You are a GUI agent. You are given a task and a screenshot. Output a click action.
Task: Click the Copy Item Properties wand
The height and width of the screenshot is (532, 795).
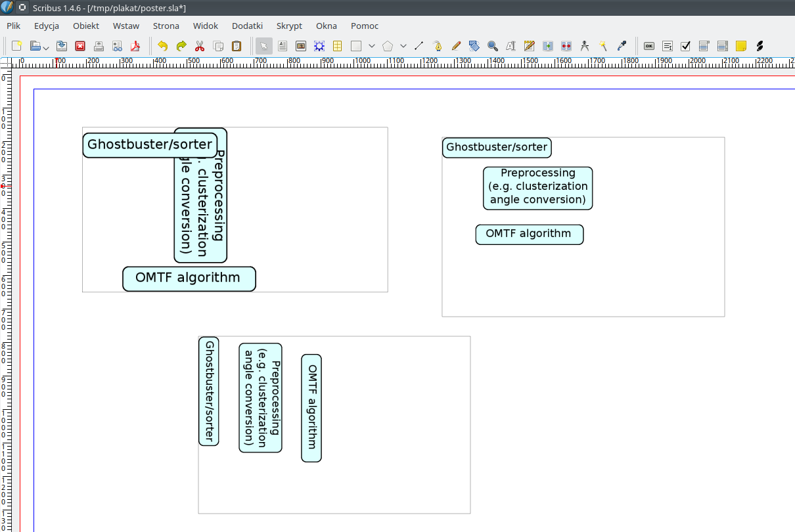click(603, 46)
